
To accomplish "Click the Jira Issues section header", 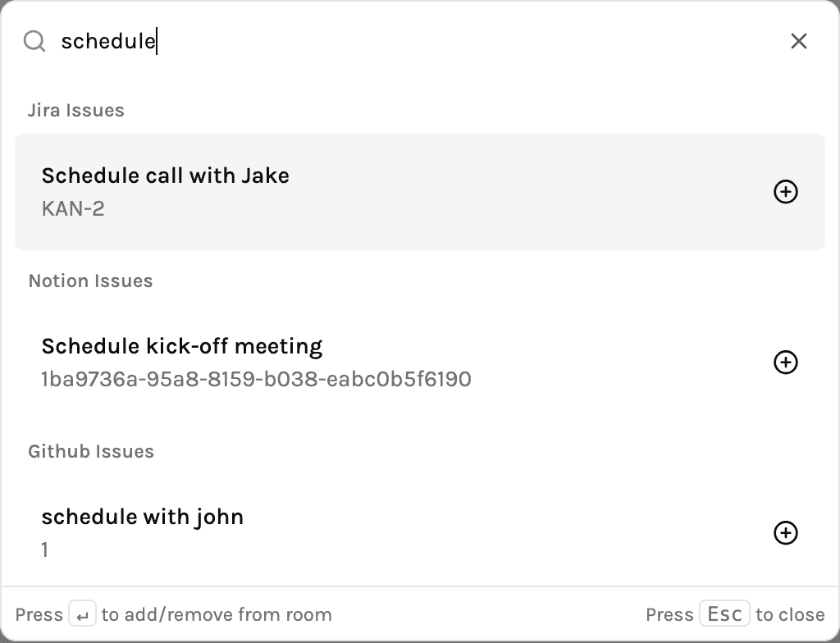I will pos(76,111).
